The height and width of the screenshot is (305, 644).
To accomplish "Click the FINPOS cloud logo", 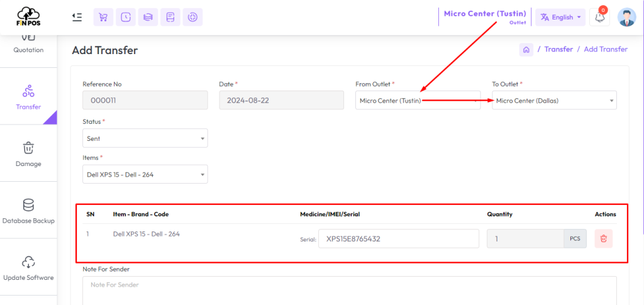I will pos(28,16).
